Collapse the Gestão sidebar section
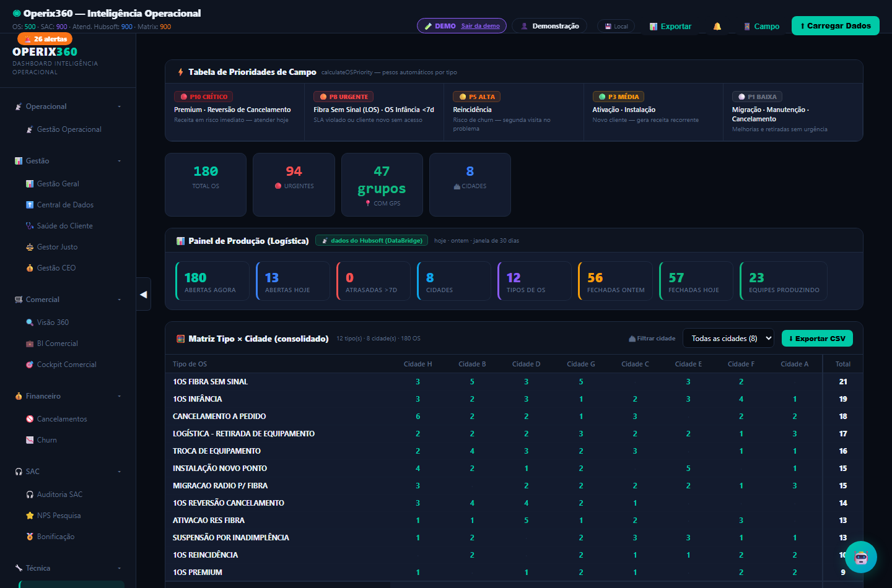 click(x=68, y=161)
